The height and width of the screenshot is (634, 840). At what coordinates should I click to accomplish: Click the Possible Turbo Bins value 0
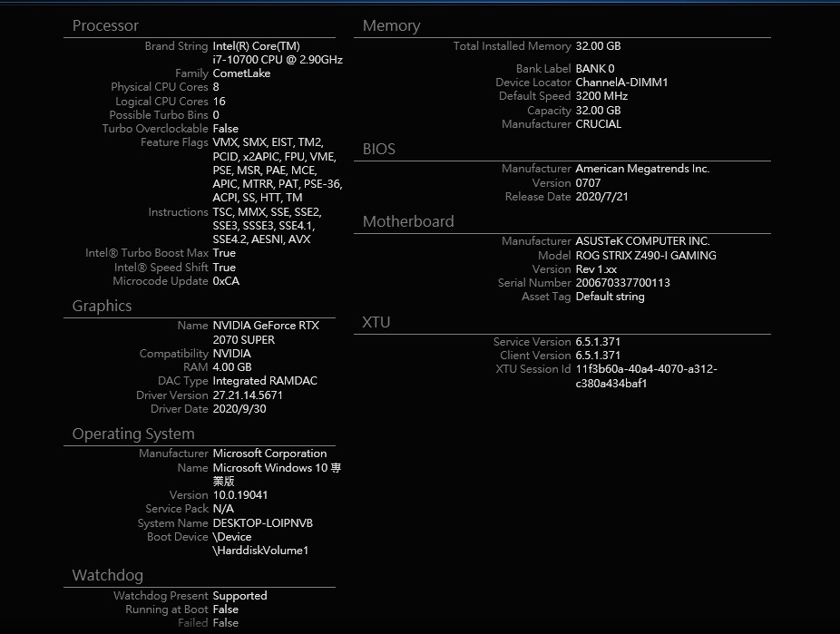pos(216,114)
